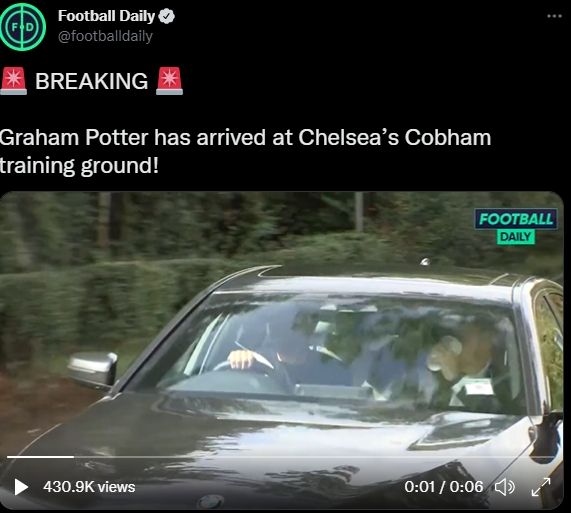Click the BREAKING headline text
Image resolution: width=571 pixels, height=513 pixels.
(91, 81)
